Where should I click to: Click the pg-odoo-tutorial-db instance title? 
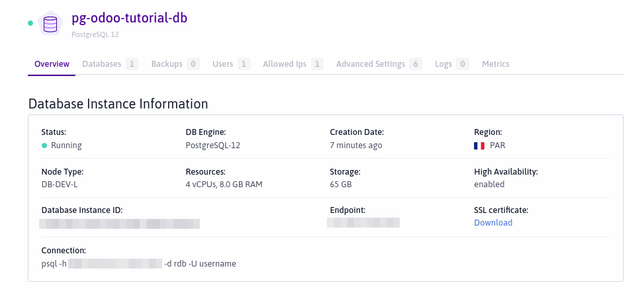(130, 18)
